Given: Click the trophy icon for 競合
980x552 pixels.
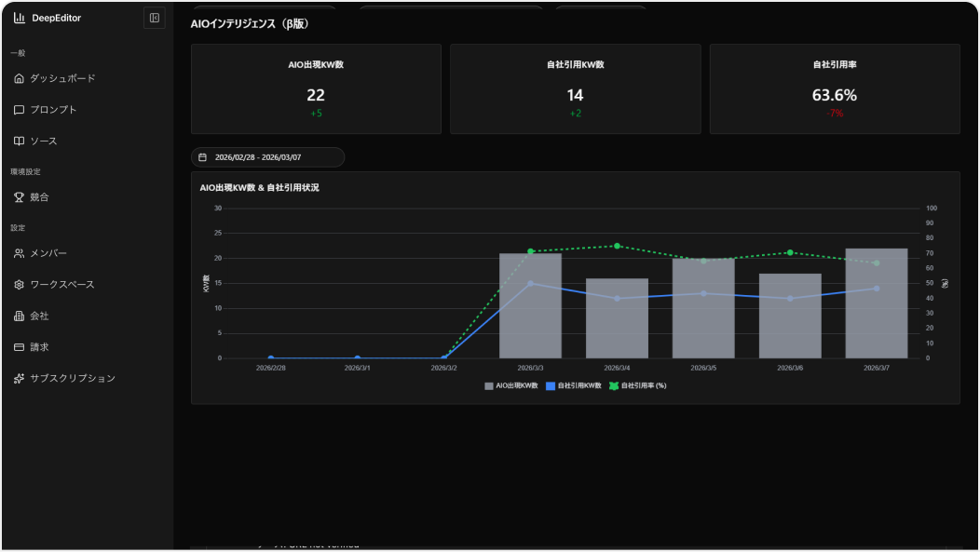Looking at the screenshot, I should pos(20,197).
